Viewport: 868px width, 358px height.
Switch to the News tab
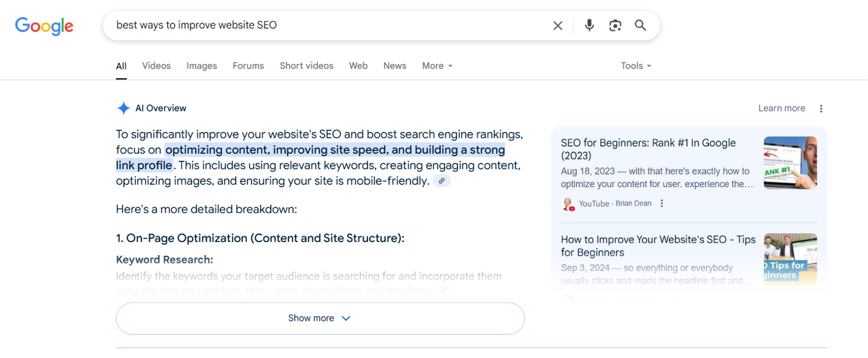(395, 66)
